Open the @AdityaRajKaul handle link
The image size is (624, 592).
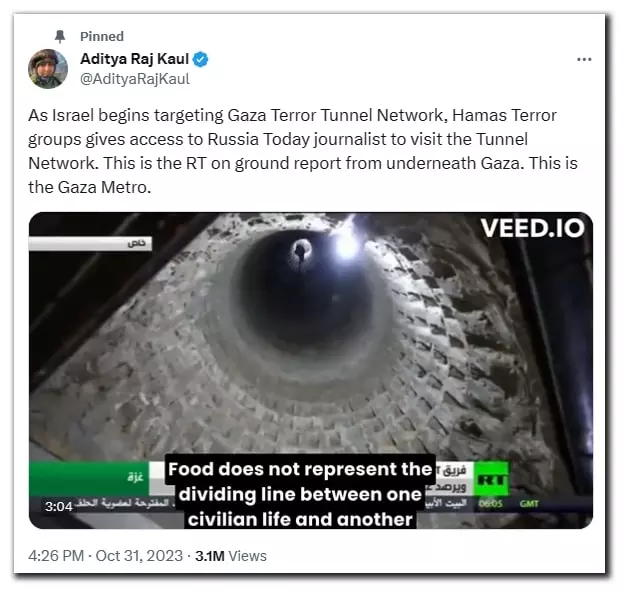[135, 79]
